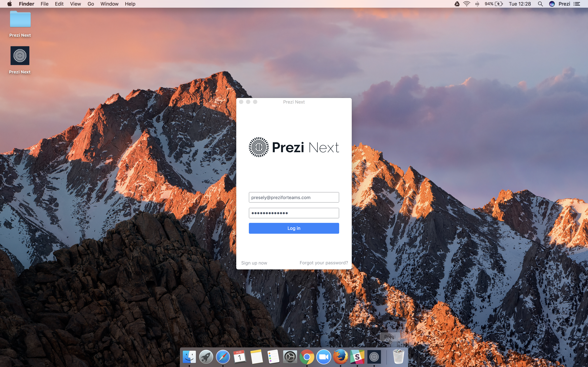
Task: Open Reminders list icon in dock
Action: click(273, 357)
